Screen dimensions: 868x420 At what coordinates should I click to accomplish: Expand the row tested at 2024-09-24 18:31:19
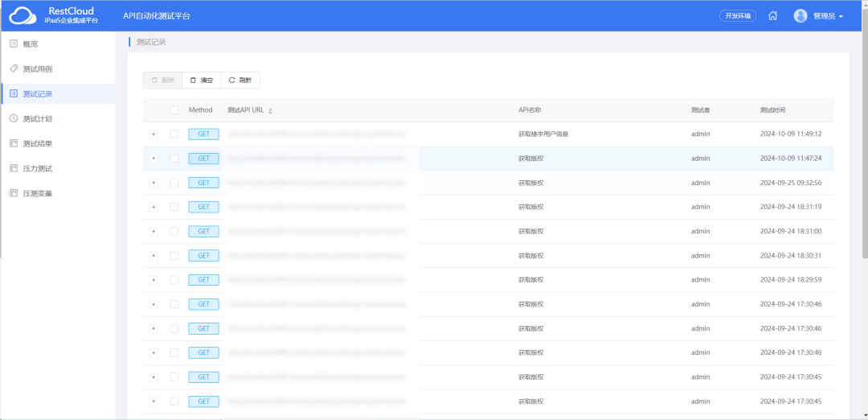(x=154, y=207)
